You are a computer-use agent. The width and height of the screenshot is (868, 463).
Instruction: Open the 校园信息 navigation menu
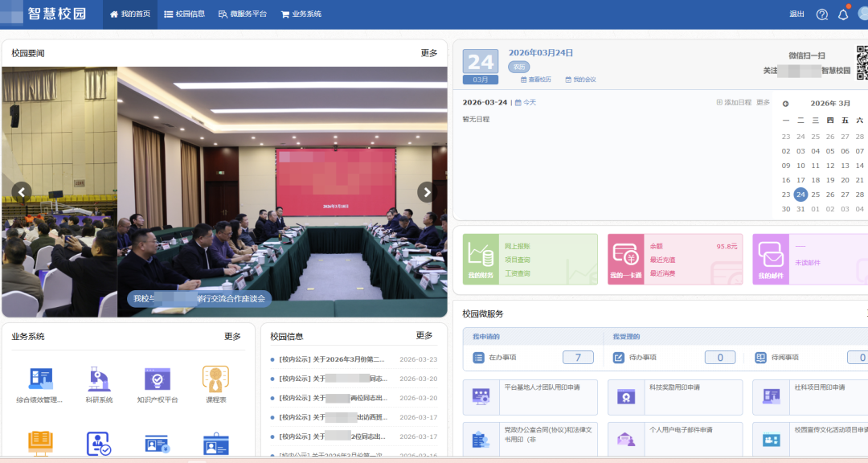(185, 14)
